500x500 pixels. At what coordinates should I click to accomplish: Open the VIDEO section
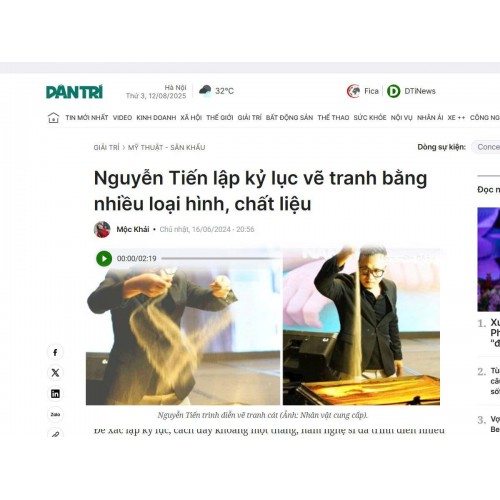pyautogui.click(x=122, y=118)
